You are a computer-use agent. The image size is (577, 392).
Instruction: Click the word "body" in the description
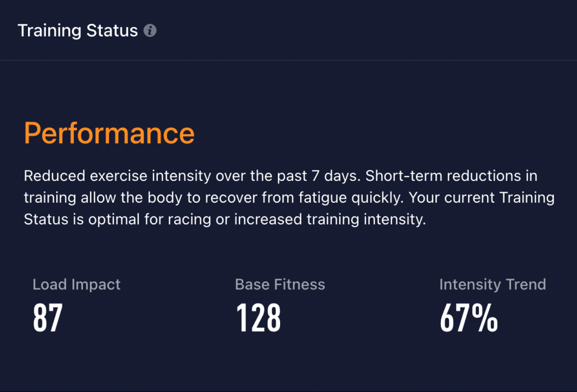tap(165, 198)
